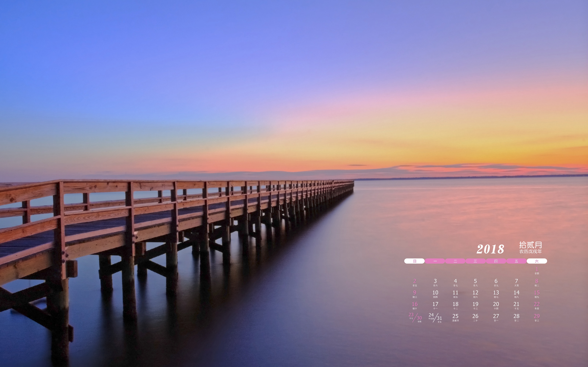The height and width of the screenshot is (367, 588).
Task: Click date 24 labeled 平安夜
Action: click(x=431, y=315)
